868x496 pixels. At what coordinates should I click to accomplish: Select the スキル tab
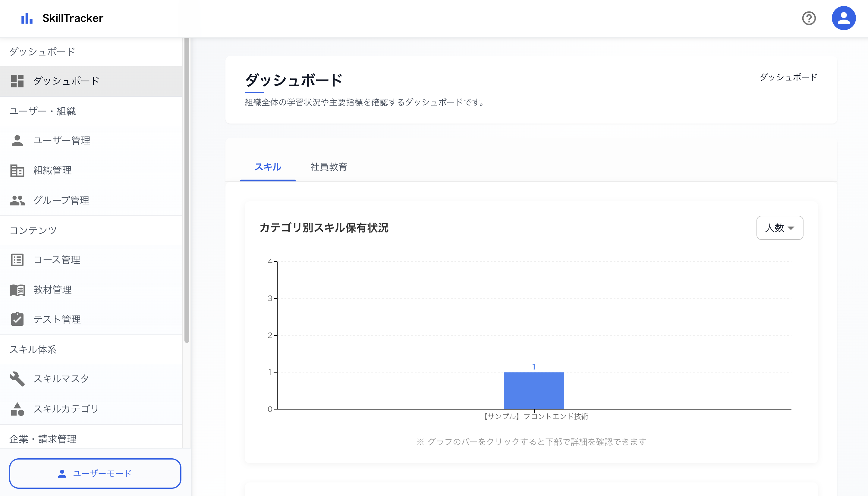[x=268, y=167]
